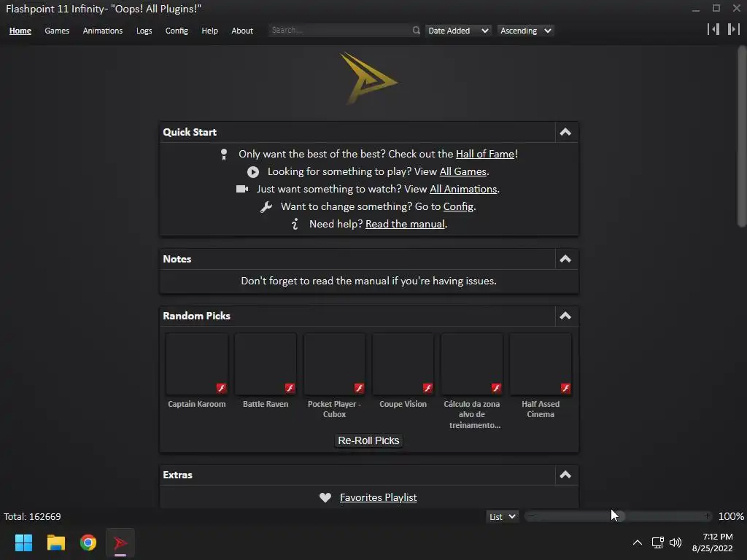Click the play icon beside All Games
Image resolution: width=747 pixels, height=560 pixels.
pyautogui.click(x=253, y=172)
